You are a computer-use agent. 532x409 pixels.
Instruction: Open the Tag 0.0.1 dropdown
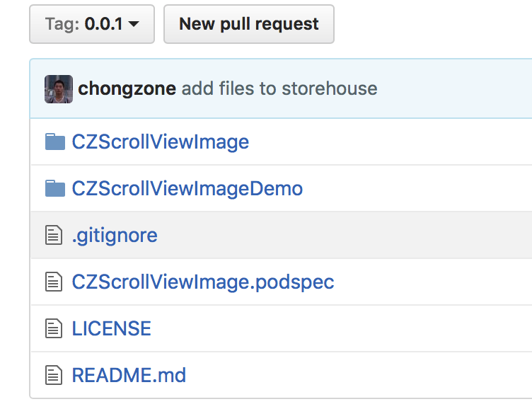tap(91, 24)
